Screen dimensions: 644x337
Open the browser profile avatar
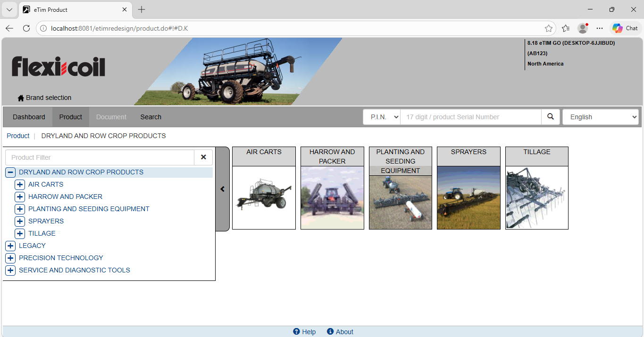(x=583, y=28)
